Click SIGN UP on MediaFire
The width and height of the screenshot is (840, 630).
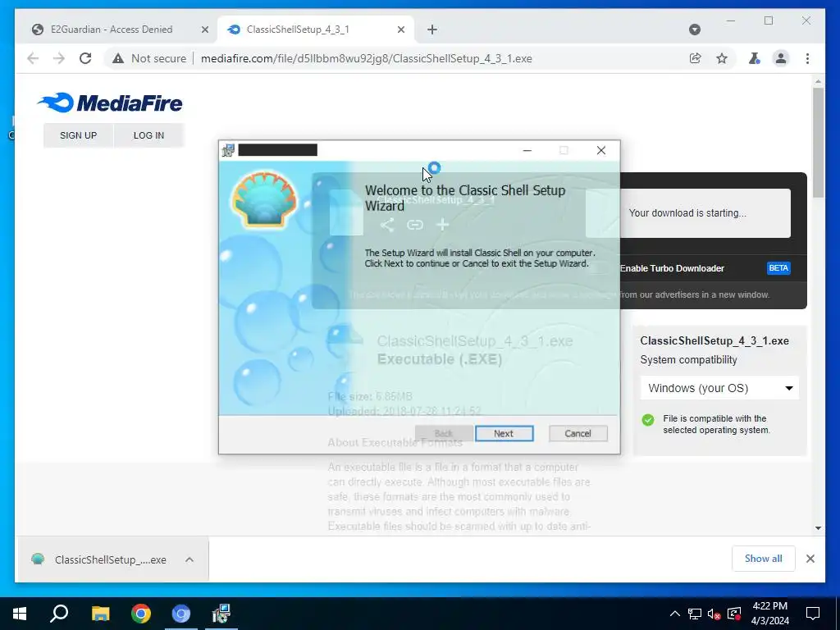78,135
